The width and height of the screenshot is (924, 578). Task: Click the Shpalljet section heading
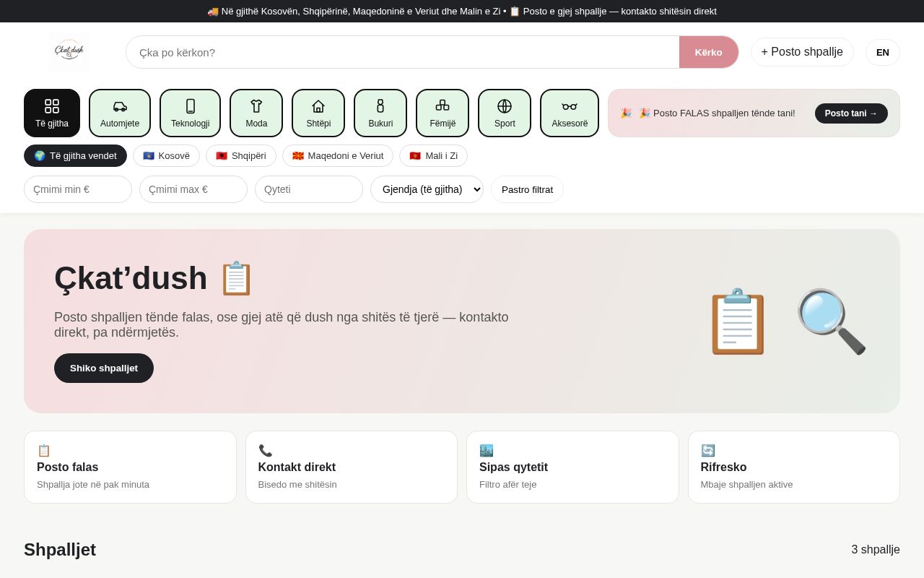(x=60, y=550)
